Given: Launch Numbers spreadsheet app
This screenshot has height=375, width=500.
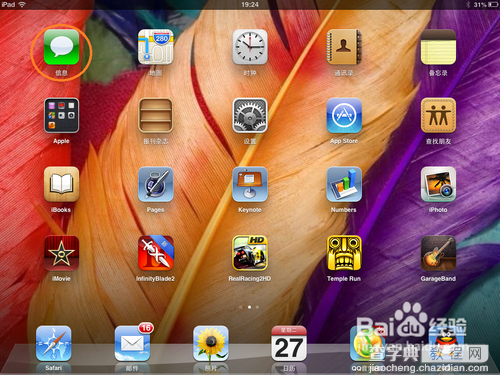Looking at the screenshot, I should tap(344, 184).
